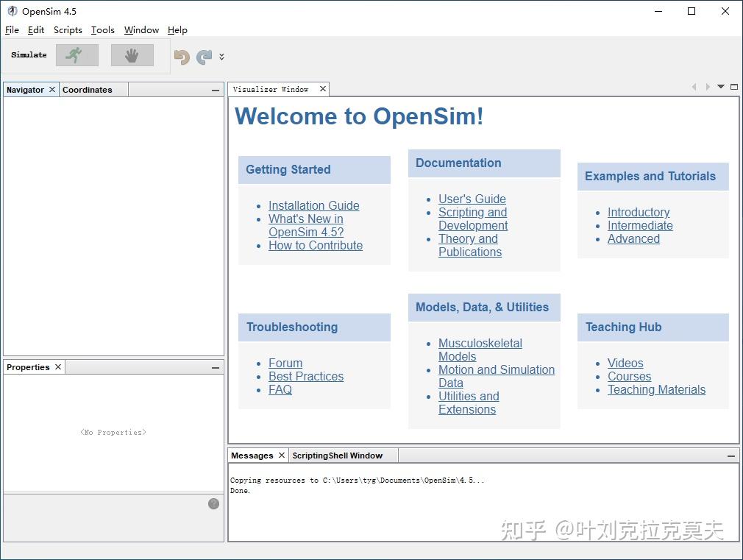Viewport: 743px width, 560px height.
Task: Collapse the Messages panel
Action: (x=730, y=456)
